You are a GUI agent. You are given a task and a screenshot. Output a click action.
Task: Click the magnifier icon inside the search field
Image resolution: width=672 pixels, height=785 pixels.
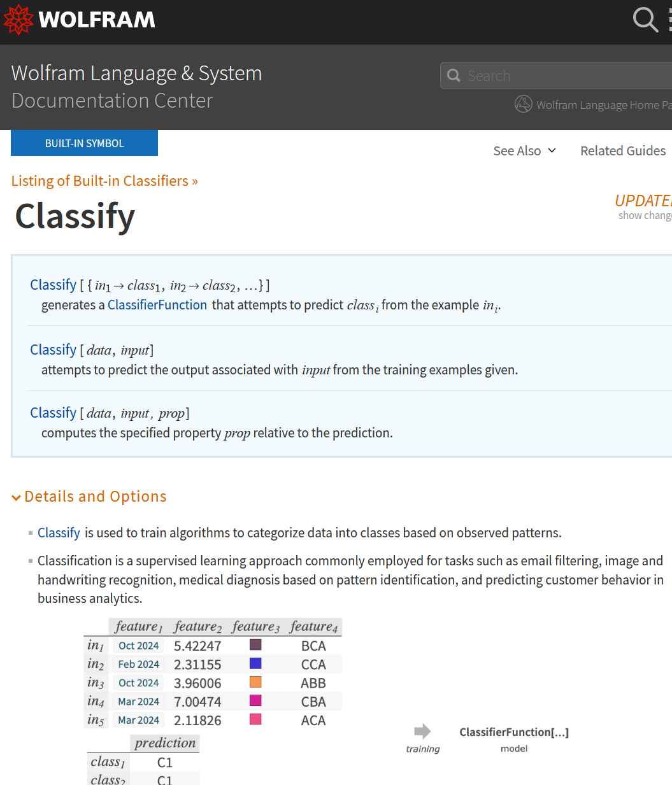[454, 76]
